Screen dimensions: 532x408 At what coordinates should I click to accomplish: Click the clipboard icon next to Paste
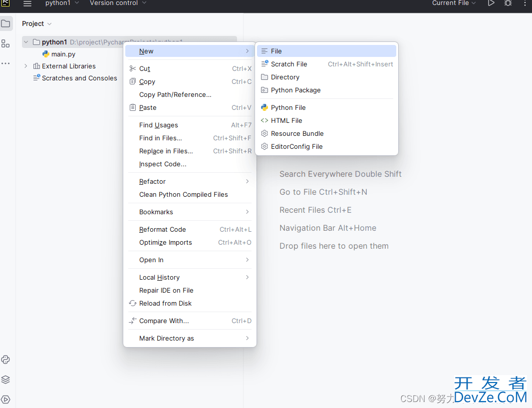coord(133,107)
